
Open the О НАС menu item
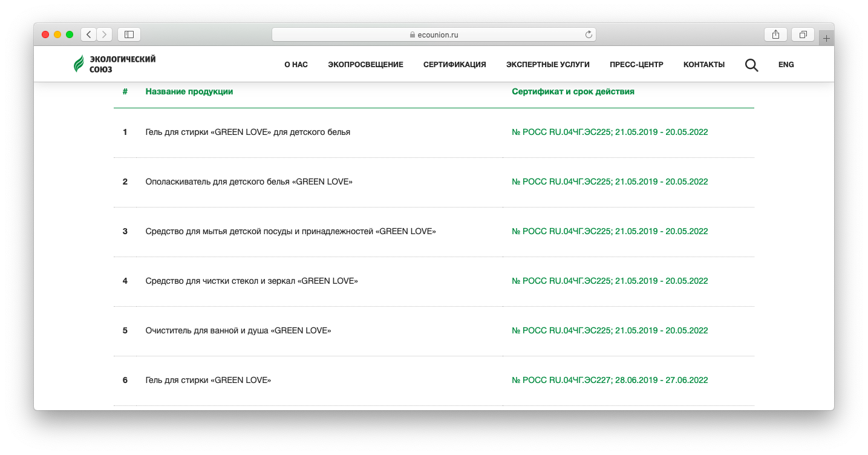coord(296,65)
